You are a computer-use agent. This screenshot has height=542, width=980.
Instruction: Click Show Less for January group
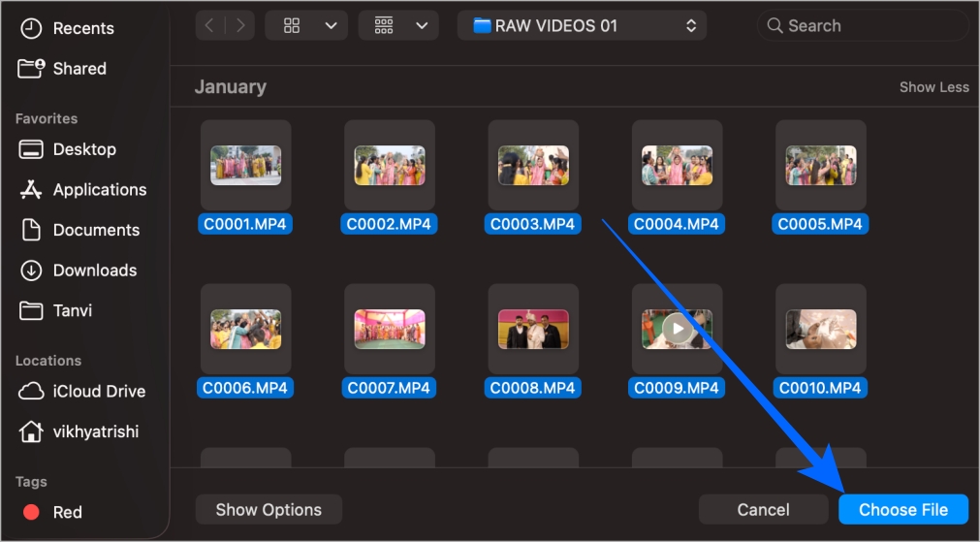[x=933, y=87]
